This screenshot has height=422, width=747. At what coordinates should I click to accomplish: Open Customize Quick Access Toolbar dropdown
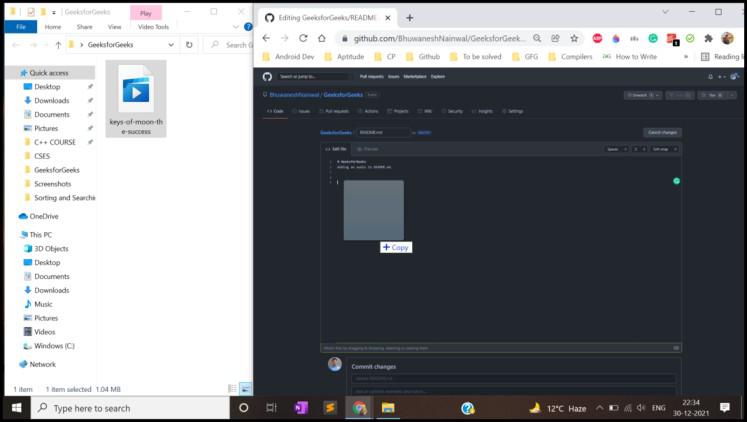point(54,12)
